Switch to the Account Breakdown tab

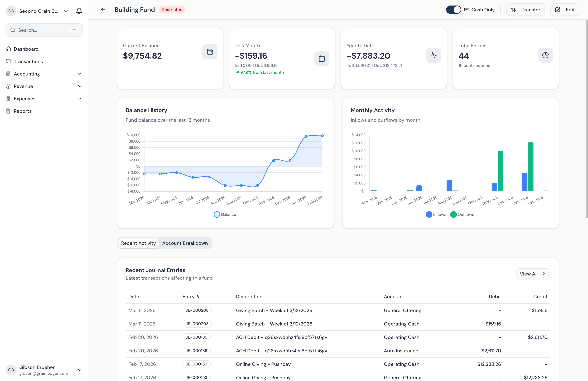click(x=185, y=243)
